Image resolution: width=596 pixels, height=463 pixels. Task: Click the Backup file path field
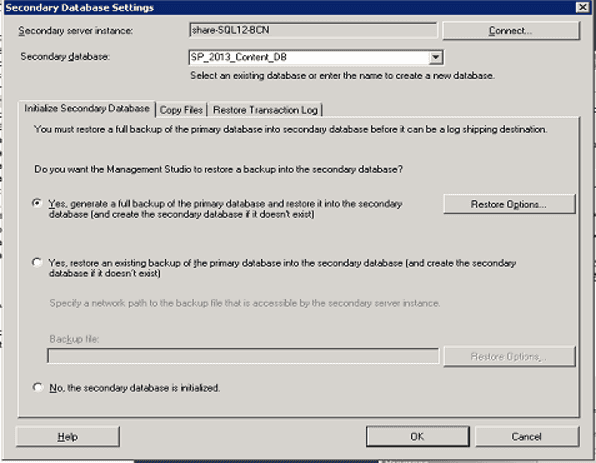243,356
